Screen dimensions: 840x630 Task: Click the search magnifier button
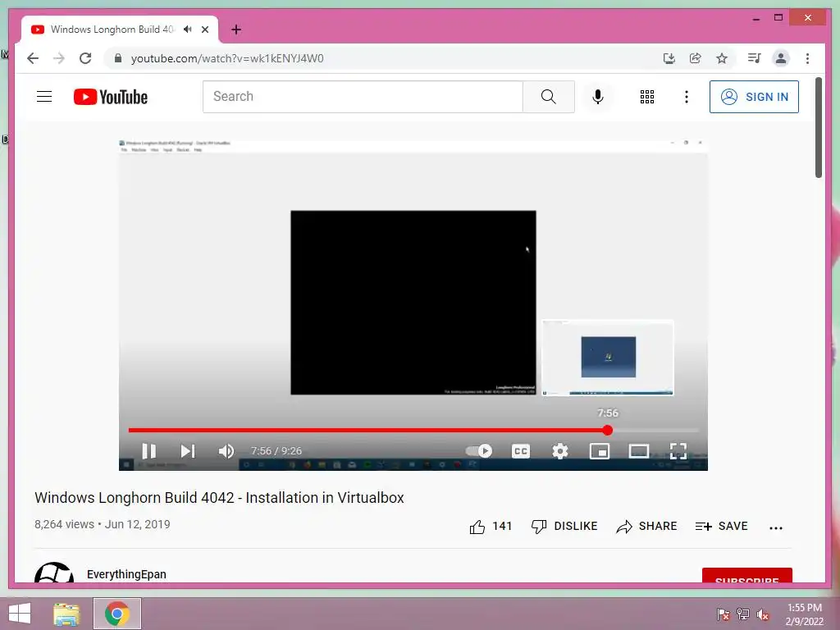tap(549, 97)
